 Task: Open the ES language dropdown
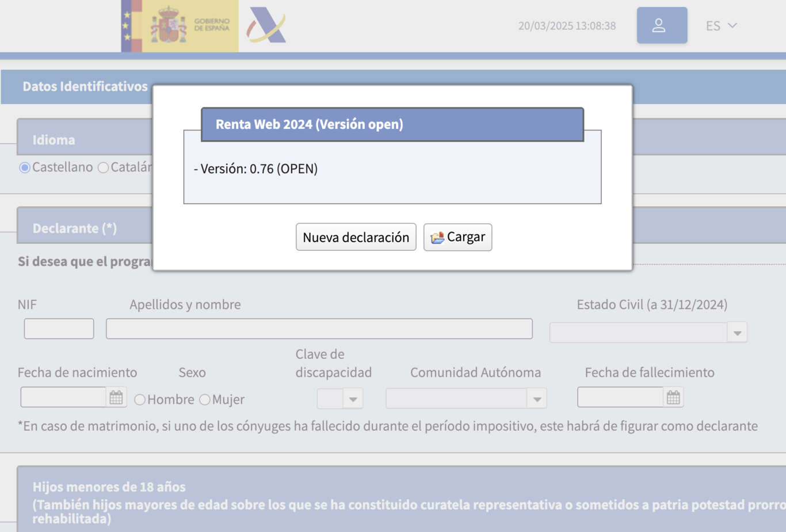[722, 26]
